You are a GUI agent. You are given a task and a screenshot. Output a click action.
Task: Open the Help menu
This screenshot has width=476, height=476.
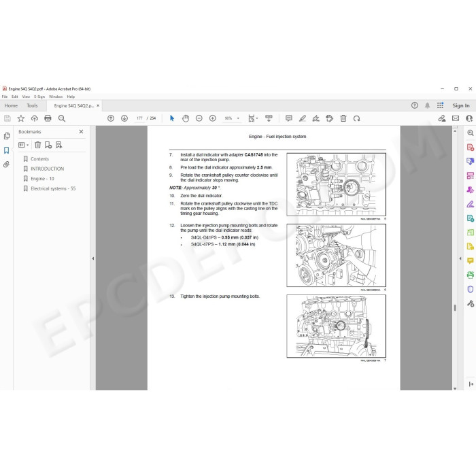(71, 97)
